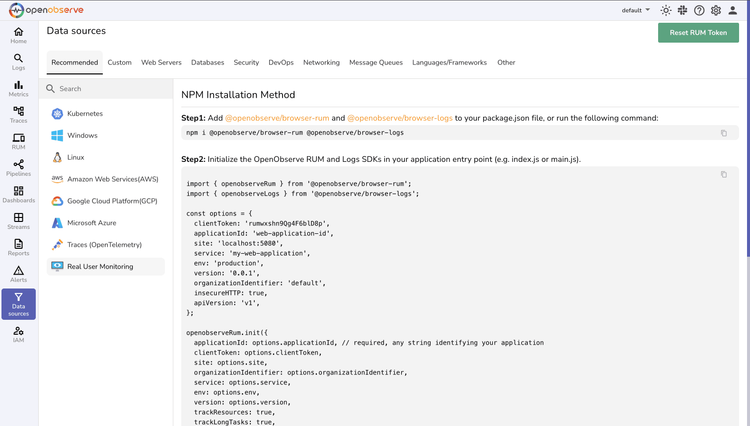750x426 pixels.
Task: Select Linux data source
Action: tap(106, 157)
